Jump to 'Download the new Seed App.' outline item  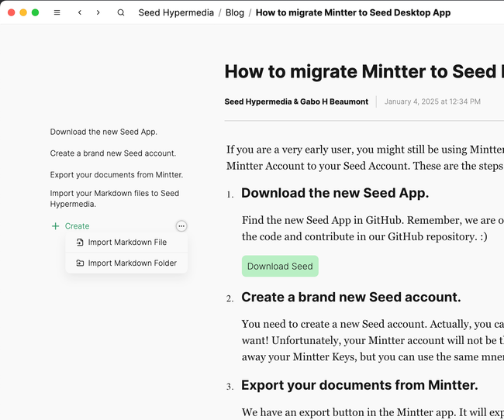[x=104, y=132]
